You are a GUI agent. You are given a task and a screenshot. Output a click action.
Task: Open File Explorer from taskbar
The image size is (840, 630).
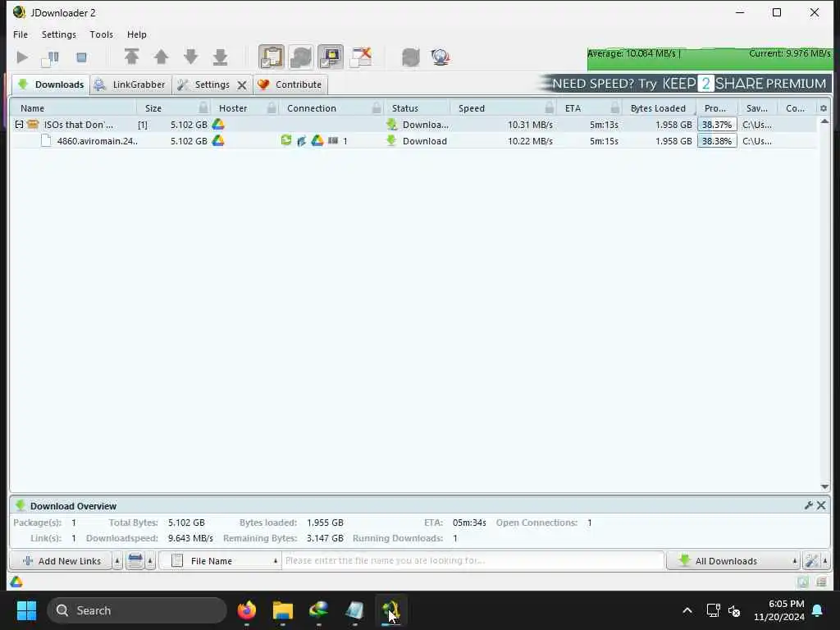[x=282, y=610]
